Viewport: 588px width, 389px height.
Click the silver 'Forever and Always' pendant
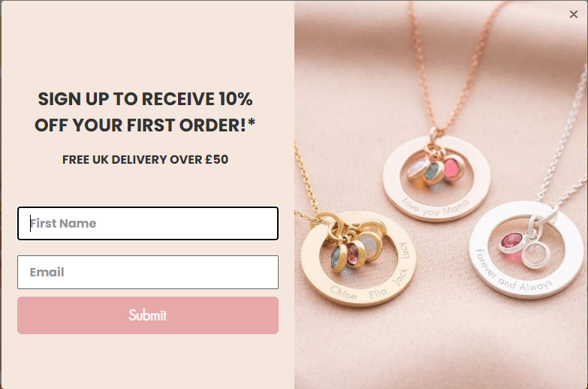tap(526, 250)
